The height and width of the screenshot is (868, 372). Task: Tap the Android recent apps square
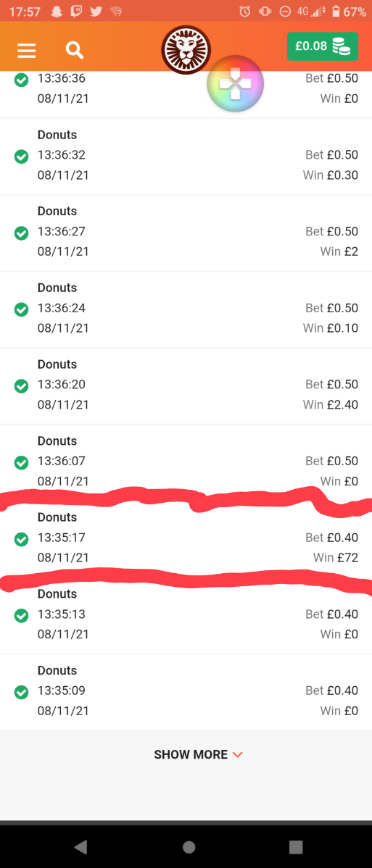(296, 847)
